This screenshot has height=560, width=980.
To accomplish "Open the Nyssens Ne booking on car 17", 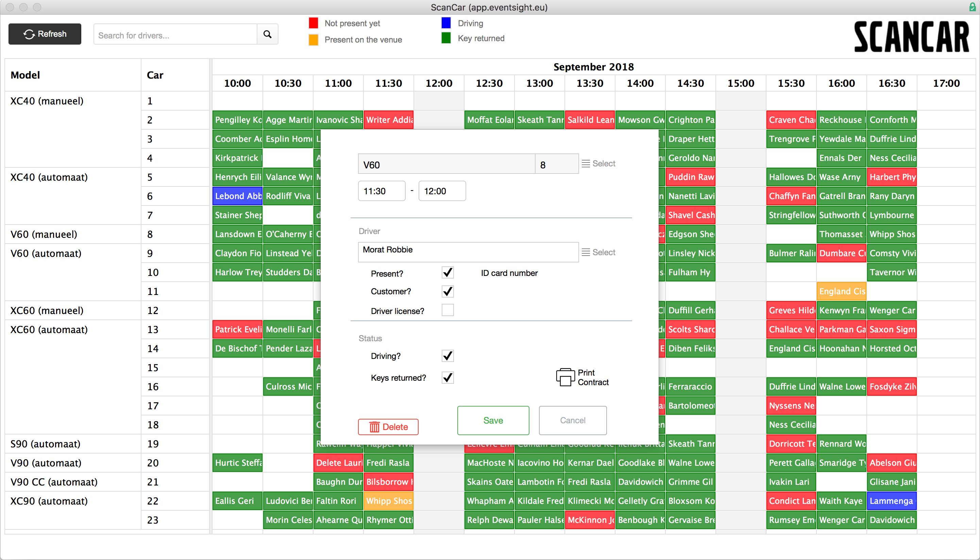I will coord(791,406).
